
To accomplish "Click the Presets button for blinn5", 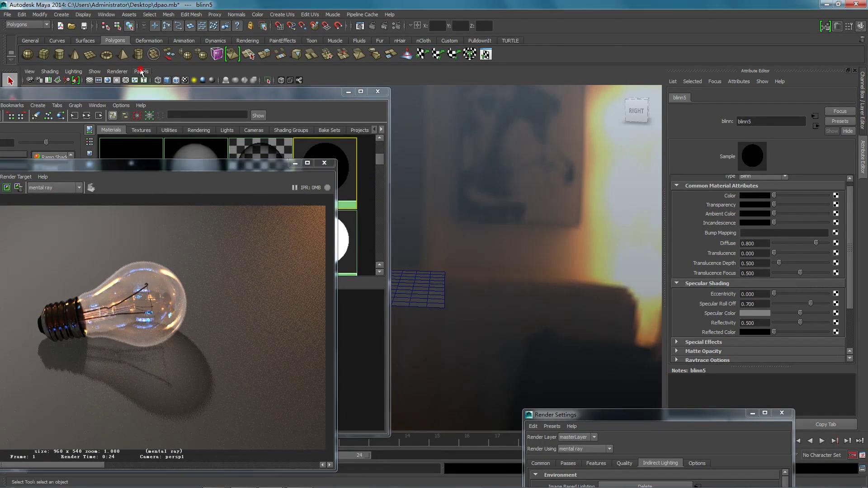I will [840, 121].
